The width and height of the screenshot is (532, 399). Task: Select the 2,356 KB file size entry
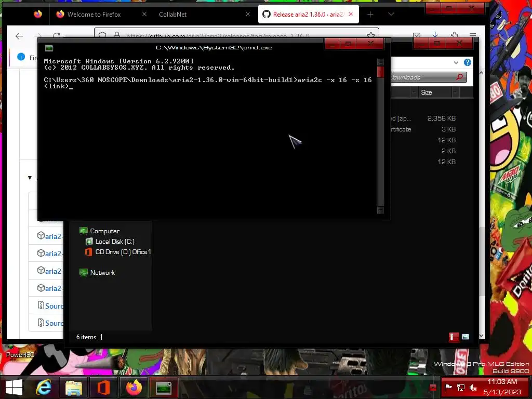[x=441, y=118]
